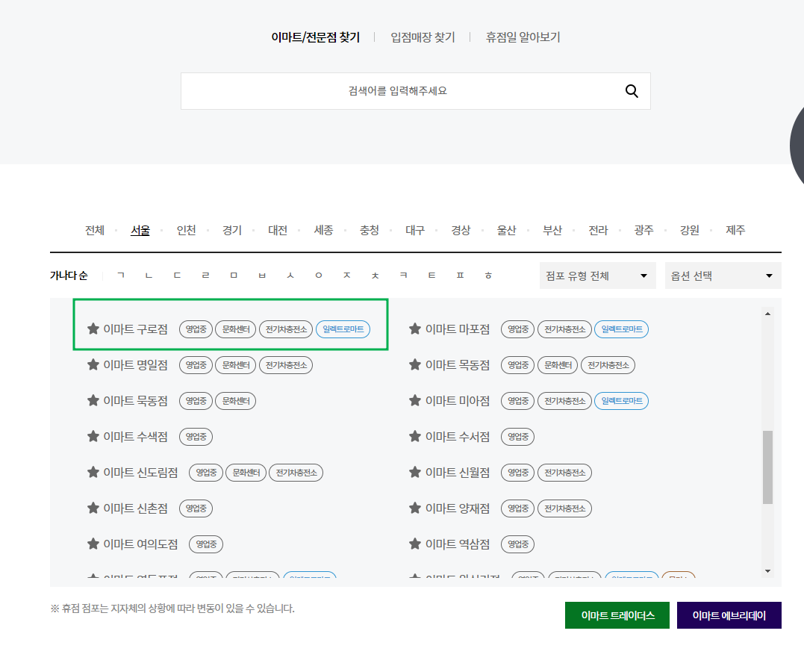Screen dimensions: 804x672
Task: Switch to 이마트/전문점 찾기 tab
Action: coord(315,37)
